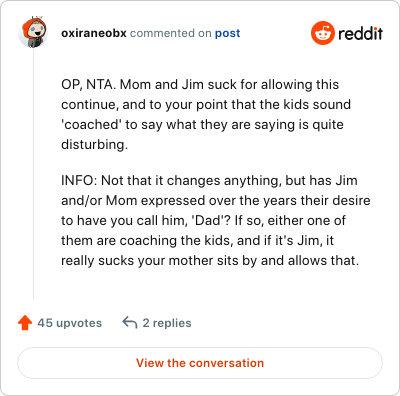Click the 'commented on' header text
The width and height of the screenshot is (400, 396).
coord(171,33)
